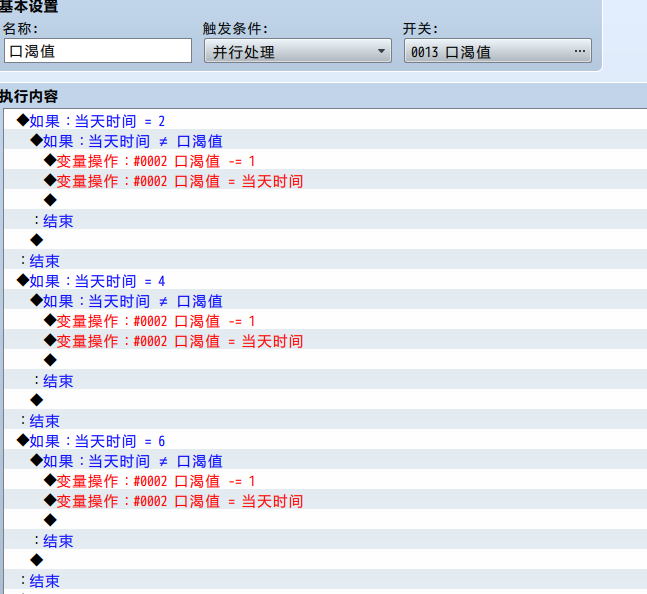Click the 执行内容 section heading
The image size is (647, 594).
(x=29, y=96)
